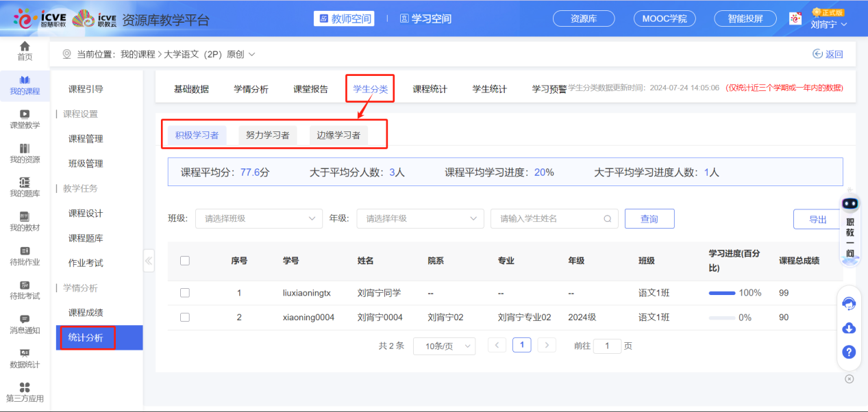Open the 10条/页 page size dropdown

(444, 346)
